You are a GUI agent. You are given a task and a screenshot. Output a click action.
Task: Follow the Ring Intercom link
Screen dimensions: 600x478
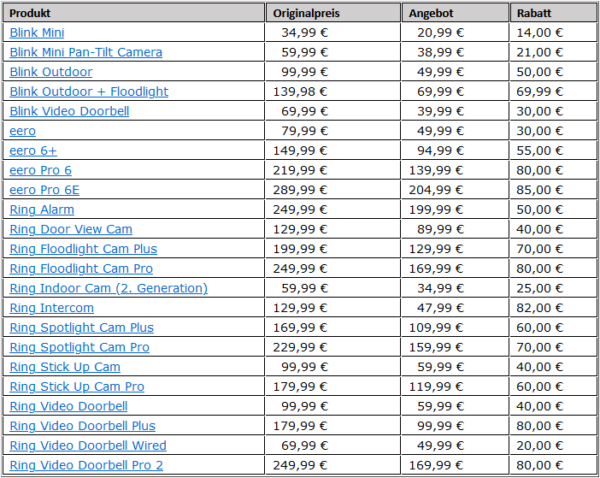(52, 308)
